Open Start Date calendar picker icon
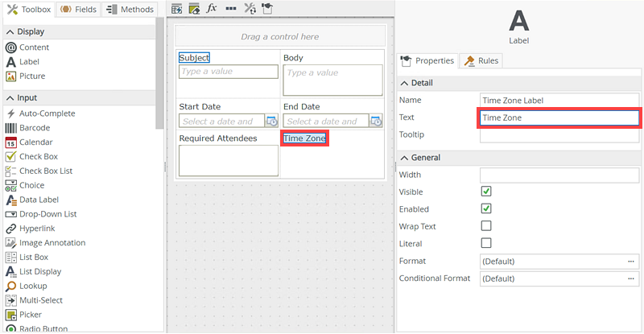 (x=271, y=122)
